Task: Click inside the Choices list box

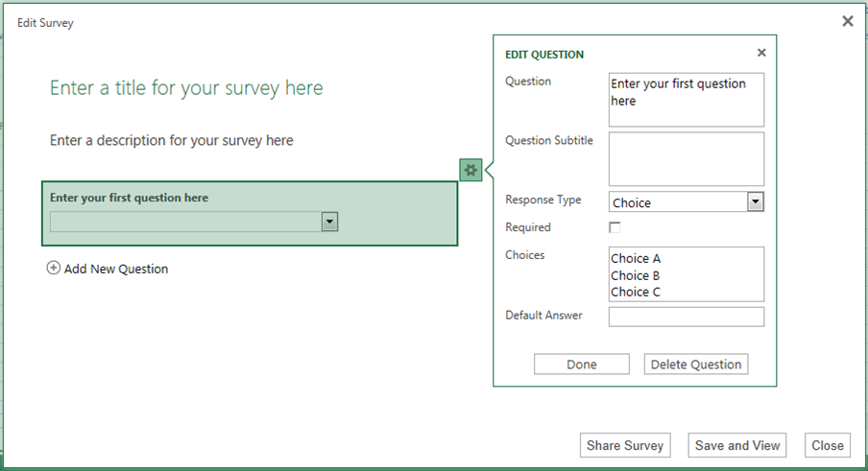Action: pos(686,274)
